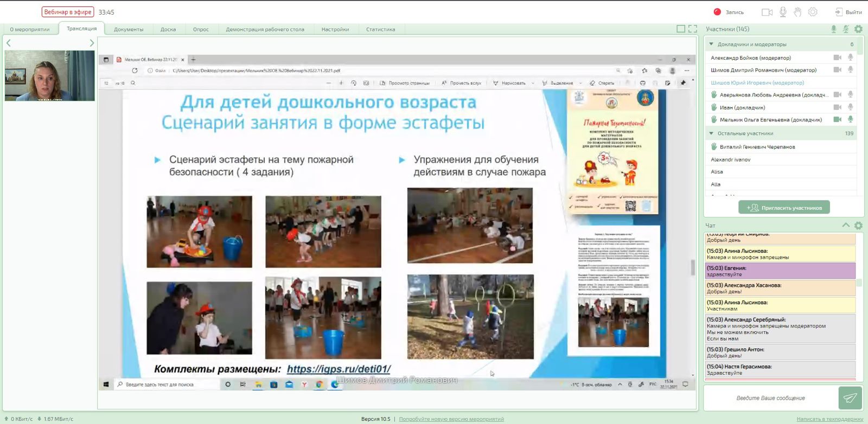Viewport: 868px width, 424px height.
Task: Open participants panel gear settings
Action: pyautogui.click(x=858, y=29)
